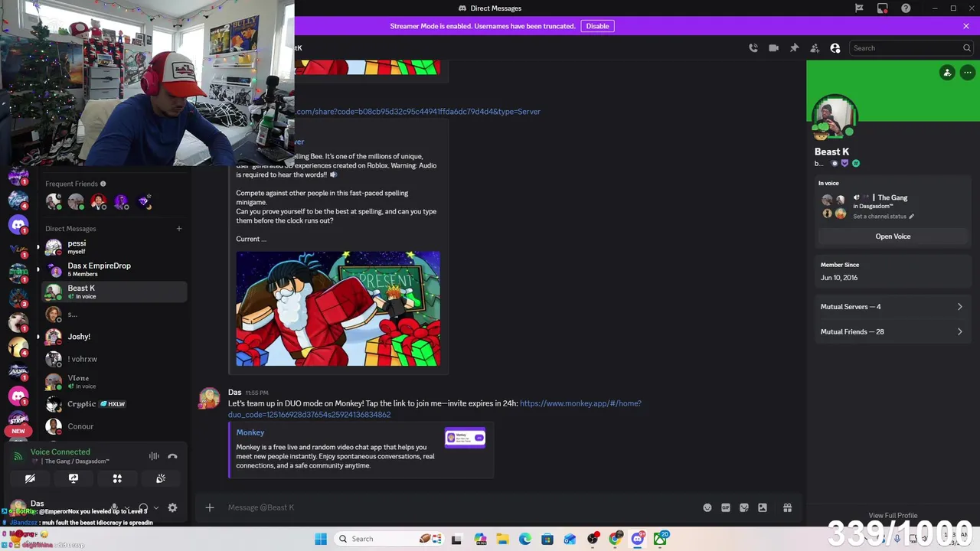Open Discord help icon
This screenshot has width=980, height=551.
tap(906, 8)
